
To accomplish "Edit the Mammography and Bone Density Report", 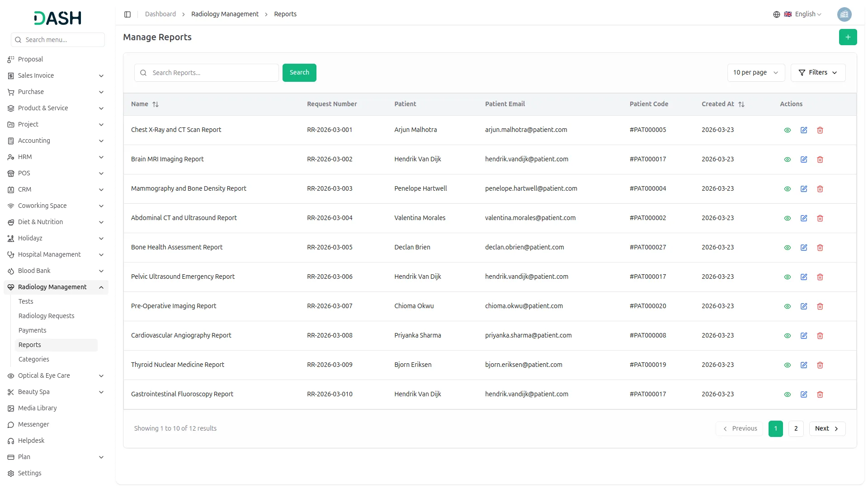I will (x=803, y=189).
